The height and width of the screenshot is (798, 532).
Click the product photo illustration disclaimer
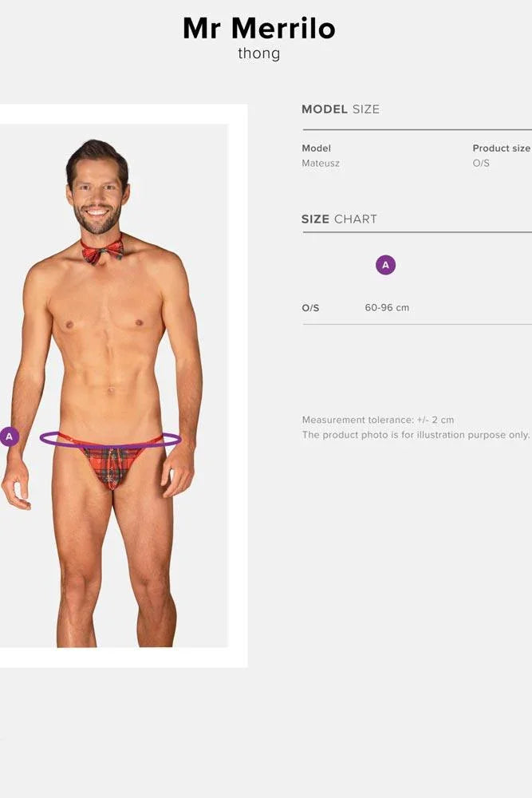click(x=416, y=435)
